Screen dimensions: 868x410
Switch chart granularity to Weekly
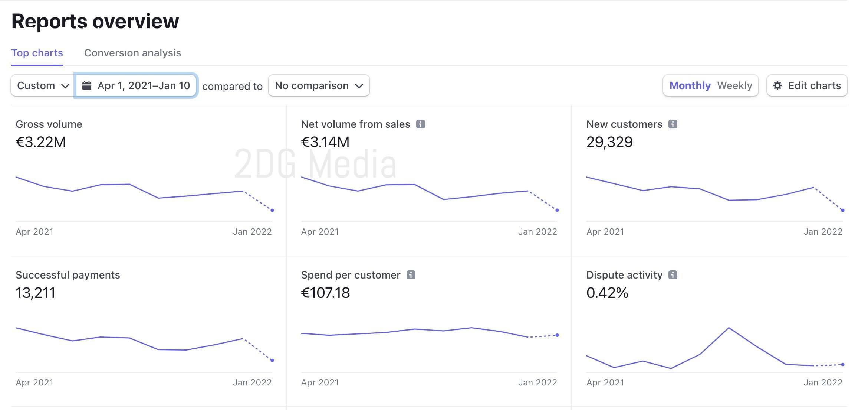point(734,85)
